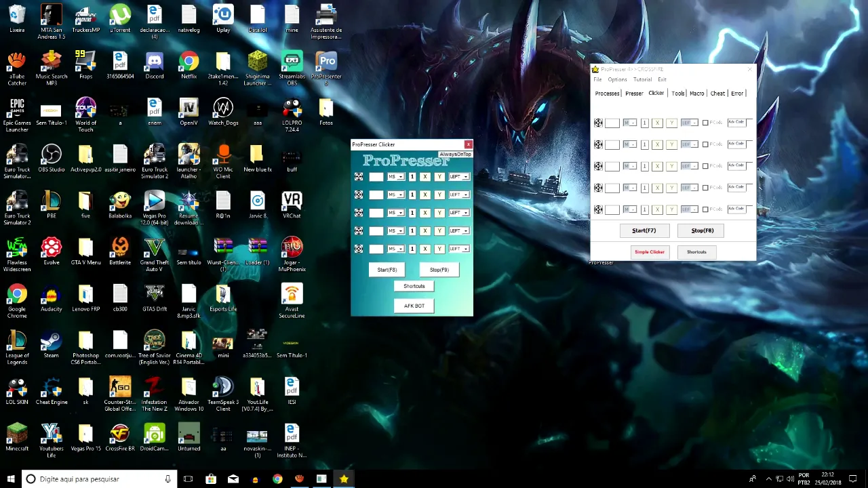Image resolution: width=868 pixels, height=488 pixels.
Task: Click the Adv Code field in ProPresser 4's first row
Action: (x=736, y=123)
